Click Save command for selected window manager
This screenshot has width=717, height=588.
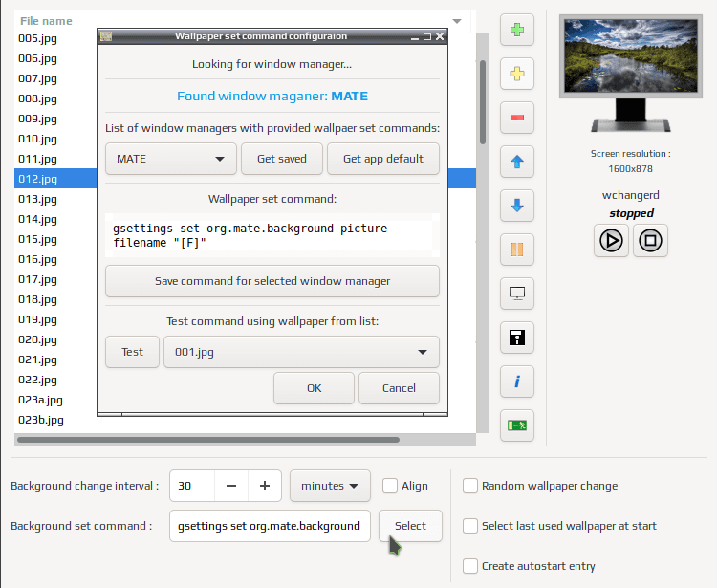[272, 281]
